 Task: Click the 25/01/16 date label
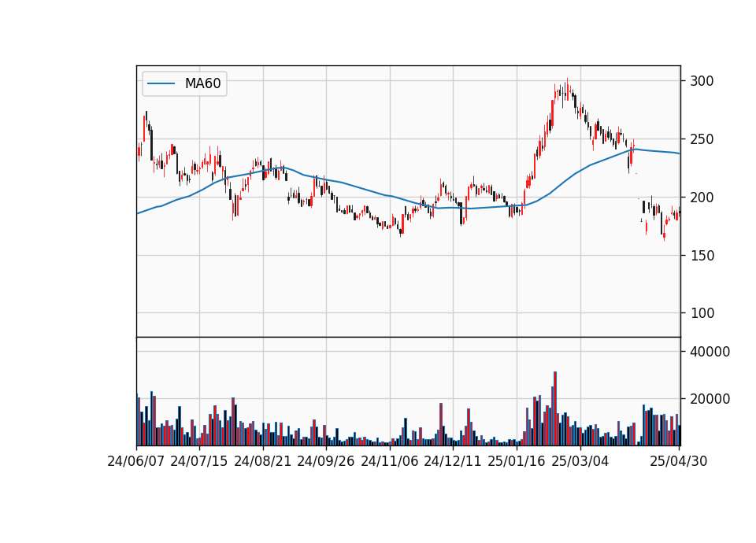516,461
